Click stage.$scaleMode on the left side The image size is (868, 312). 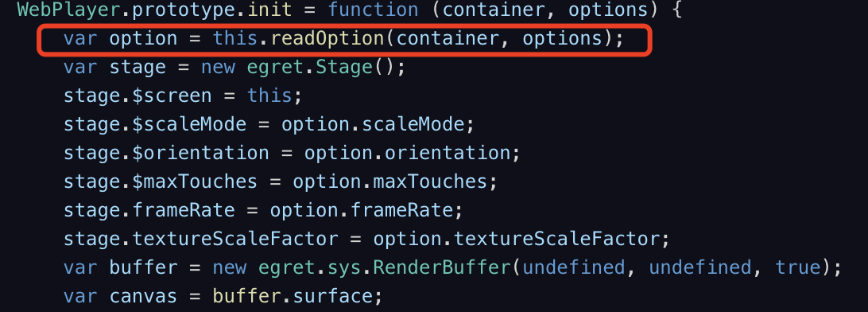tap(155, 125)
